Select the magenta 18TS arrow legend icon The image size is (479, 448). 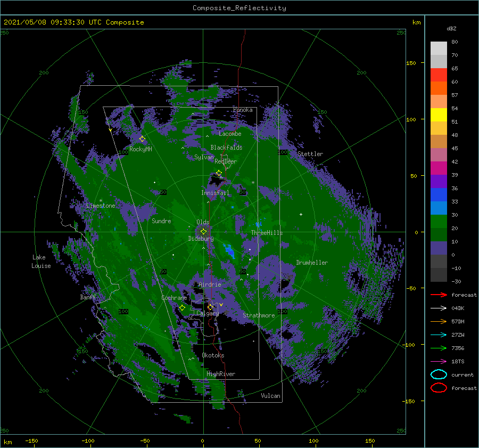click(439, 362)
